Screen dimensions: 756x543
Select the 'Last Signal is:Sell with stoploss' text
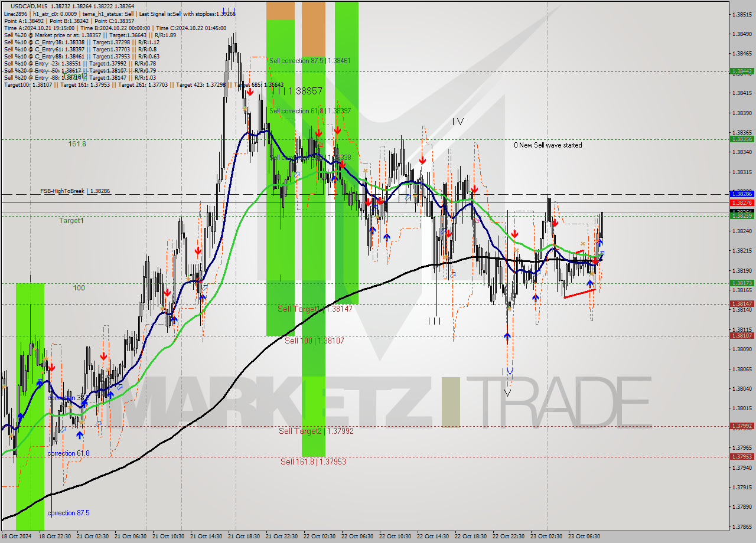tap(188, 13)
